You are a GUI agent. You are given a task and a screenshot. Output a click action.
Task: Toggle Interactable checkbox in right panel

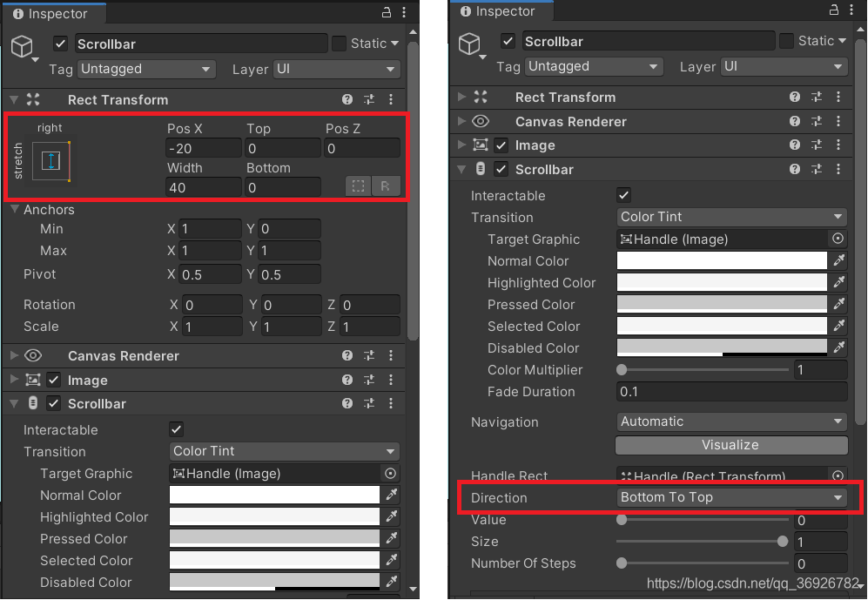click(624, 195)
